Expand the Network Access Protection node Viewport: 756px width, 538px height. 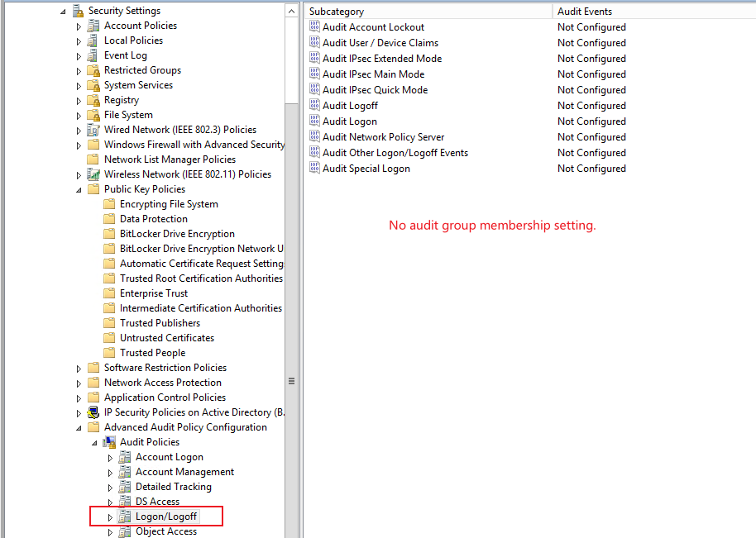(x=79, y=384)
